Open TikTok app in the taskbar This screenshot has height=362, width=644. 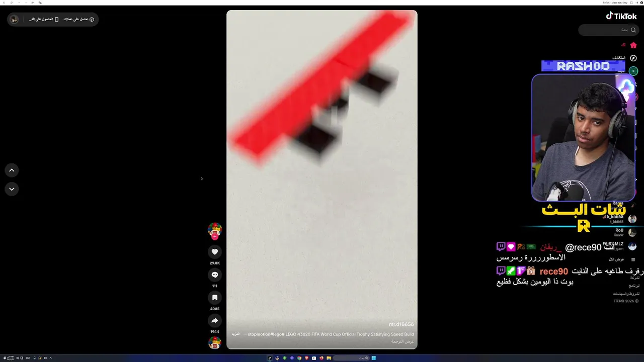[270, 358]
